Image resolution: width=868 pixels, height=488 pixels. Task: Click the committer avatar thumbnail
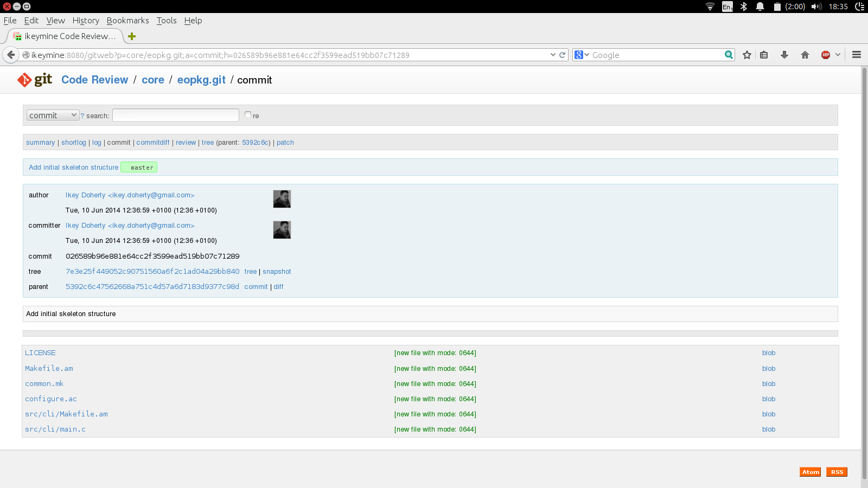click(282, 230)
